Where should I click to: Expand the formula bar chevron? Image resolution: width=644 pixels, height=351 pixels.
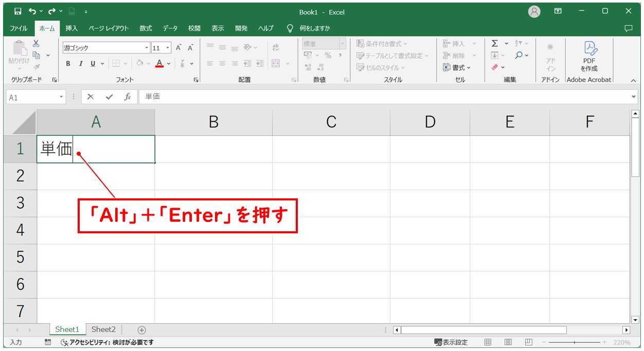[633, 97]
